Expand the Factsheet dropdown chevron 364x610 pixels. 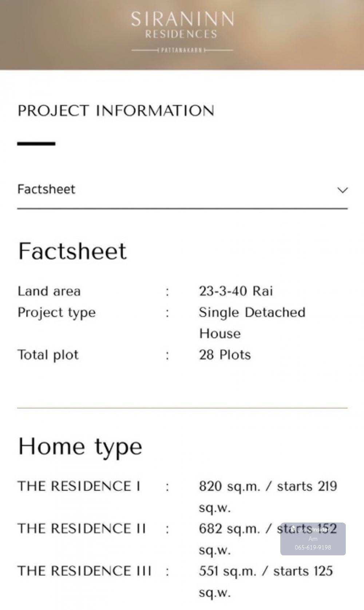coord(342,190)
